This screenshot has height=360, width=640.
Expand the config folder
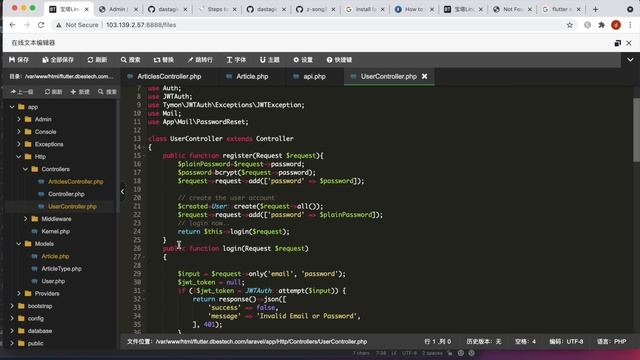pos(12,318)
